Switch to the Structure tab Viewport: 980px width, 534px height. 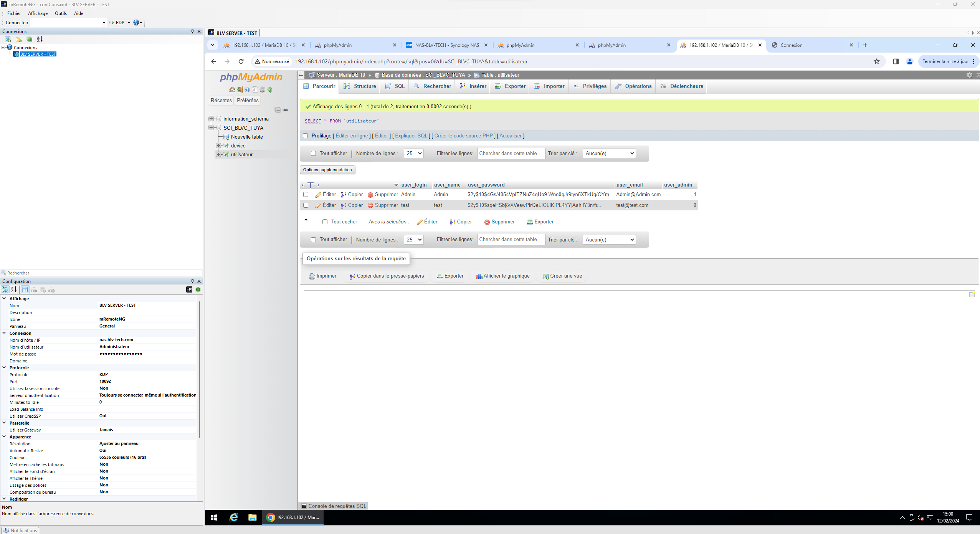tap(360, 86)
